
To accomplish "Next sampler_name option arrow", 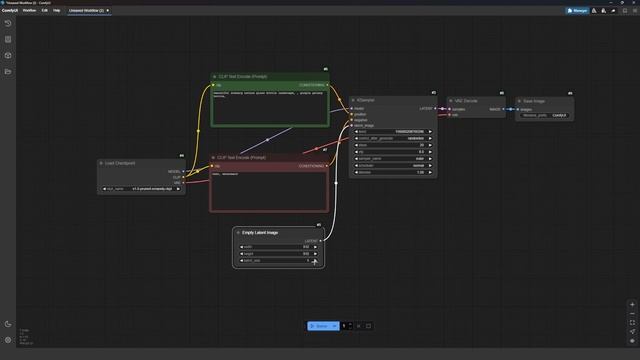I will [x=430, y=159].
